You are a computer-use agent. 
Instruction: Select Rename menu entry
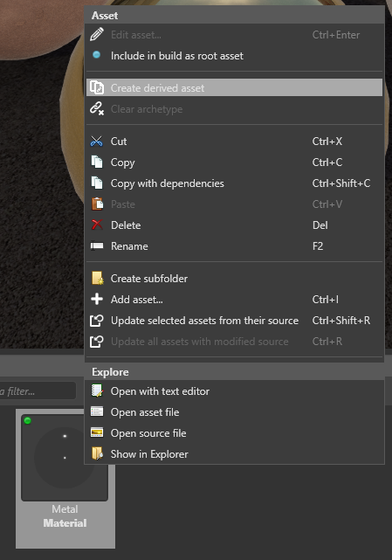(234, 246)
